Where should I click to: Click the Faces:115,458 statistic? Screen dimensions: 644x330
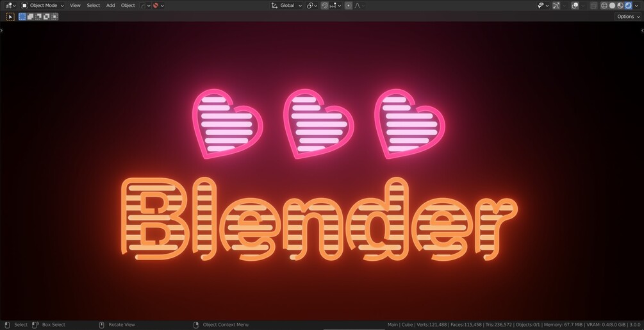point(466,325)
